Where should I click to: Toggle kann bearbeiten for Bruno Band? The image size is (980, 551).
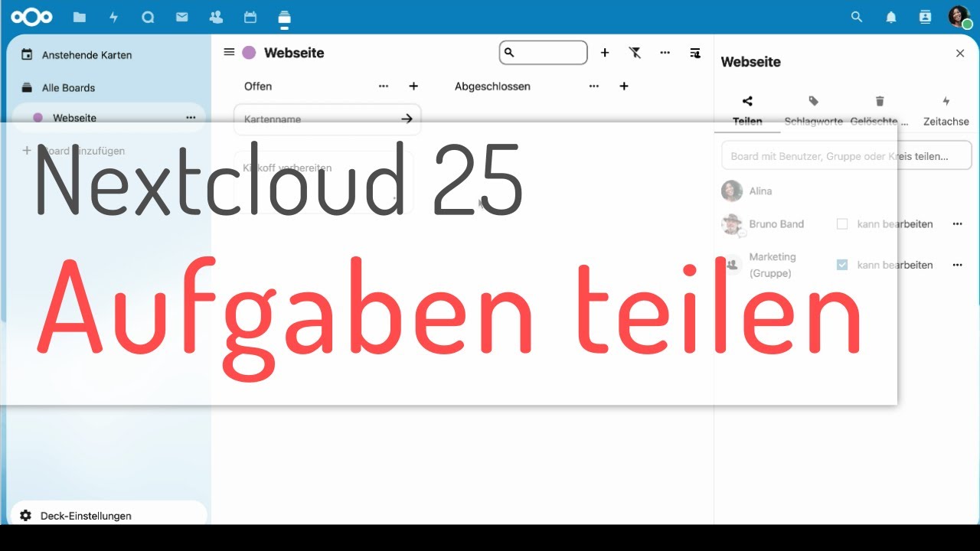click(842, 224)
